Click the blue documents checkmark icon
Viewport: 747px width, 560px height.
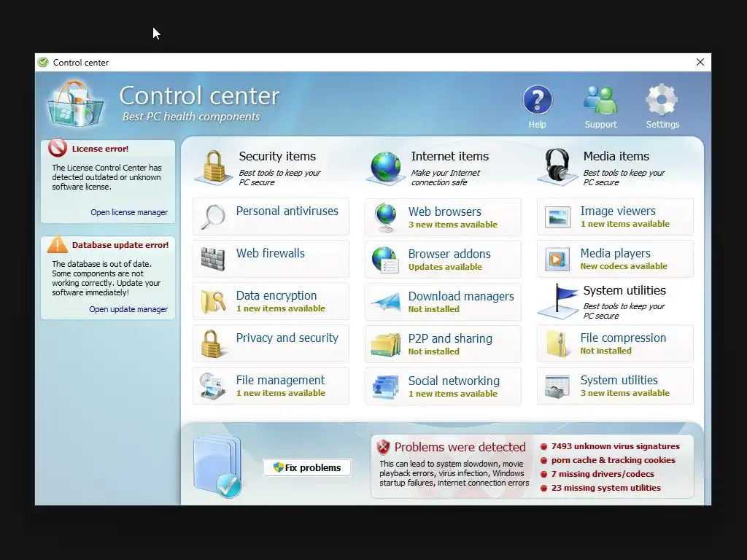(217, 466)
